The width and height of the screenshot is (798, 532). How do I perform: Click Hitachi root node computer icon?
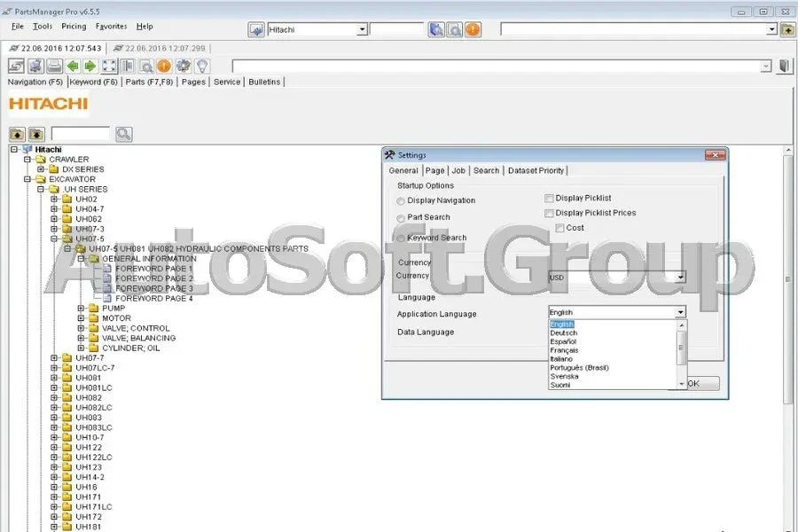(27, 149)
